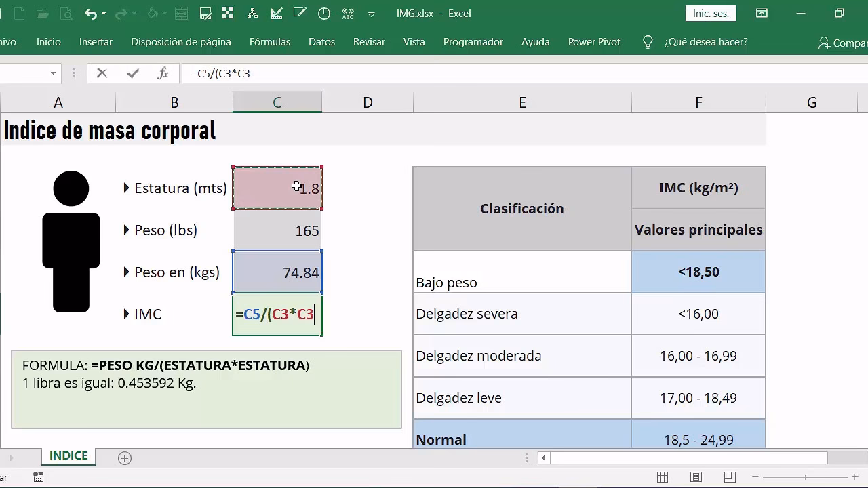Click the Open file icon
The width and height of the screenshot is (868, 488).
(x=42, y=13)
